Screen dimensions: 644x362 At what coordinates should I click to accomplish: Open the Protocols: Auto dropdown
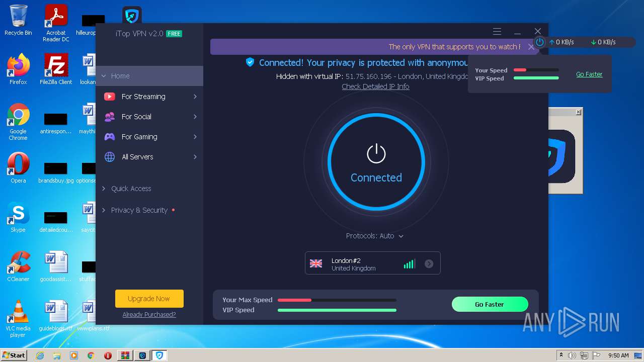coord(375,236)
